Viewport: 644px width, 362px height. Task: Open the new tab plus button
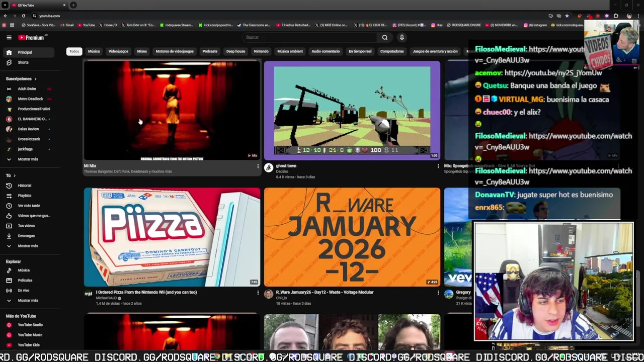pos(73,5)
